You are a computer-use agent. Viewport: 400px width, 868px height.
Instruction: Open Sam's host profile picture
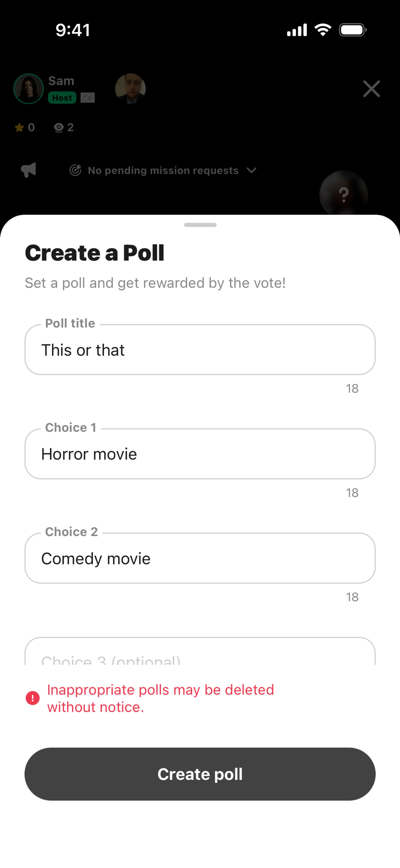pyautogui.click(x=29, y=89)
